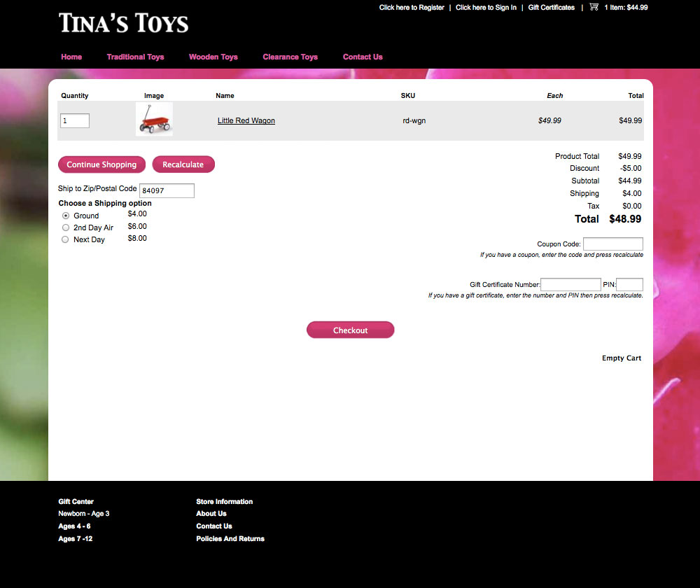Click the Zip/Postal Code field

tap(167, 190)
